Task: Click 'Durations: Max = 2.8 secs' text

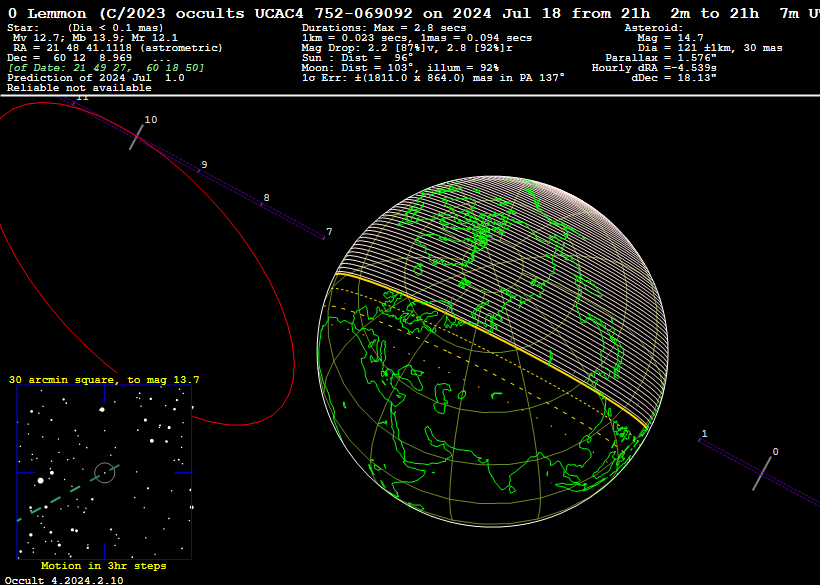Action: [x=384, y=28]
